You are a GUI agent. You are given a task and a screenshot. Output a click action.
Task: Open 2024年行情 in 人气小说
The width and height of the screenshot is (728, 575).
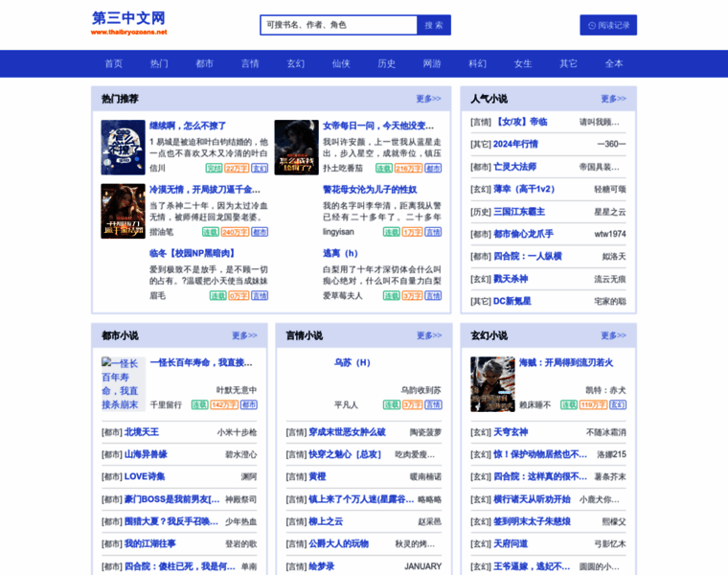[515, 144]
